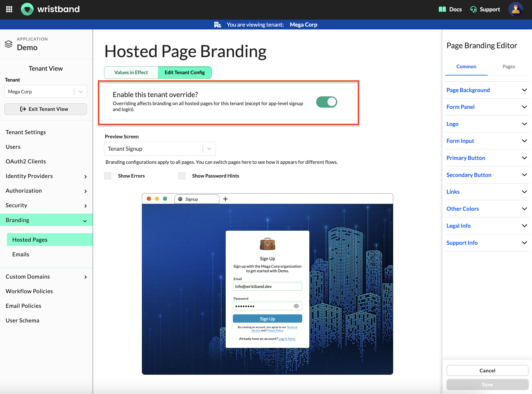The width and height of the screenshot is (532, 394).
Task: Select Hosted Pages under Branding
Action: (x=50, y=240)
